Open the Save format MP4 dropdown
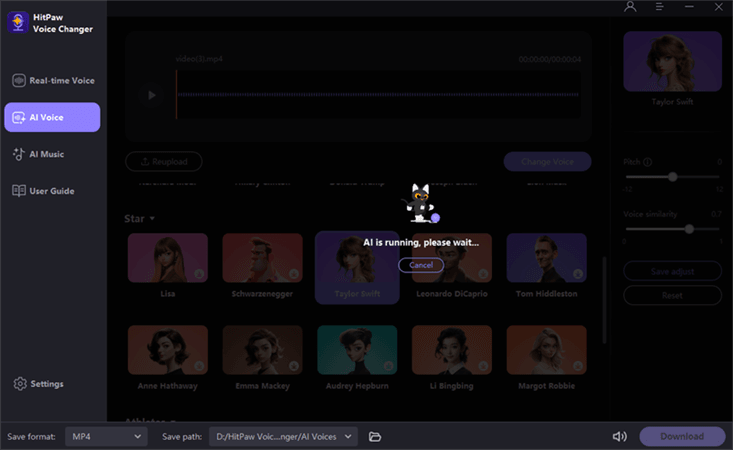The height and width of the screenshot is (450, 733). coord(106,436)
